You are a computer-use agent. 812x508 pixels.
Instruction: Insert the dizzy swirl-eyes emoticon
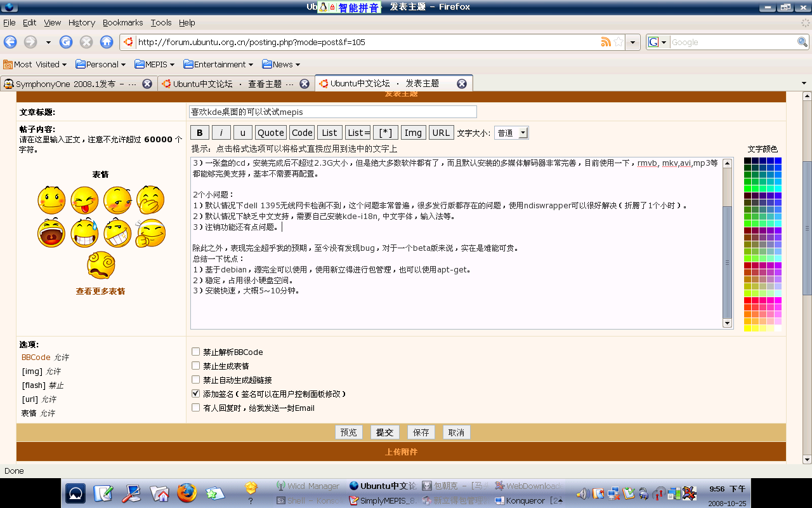point(101,265)
